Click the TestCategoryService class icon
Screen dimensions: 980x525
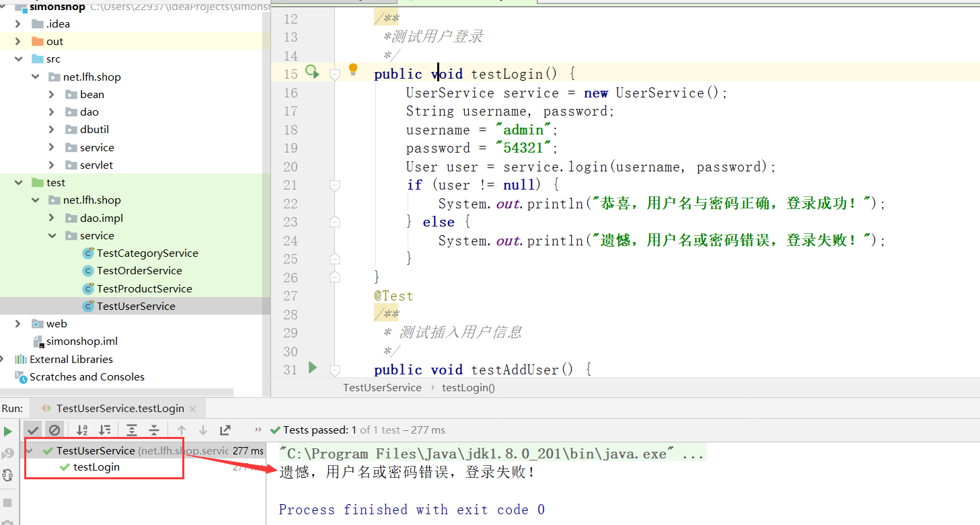[88, 253]
